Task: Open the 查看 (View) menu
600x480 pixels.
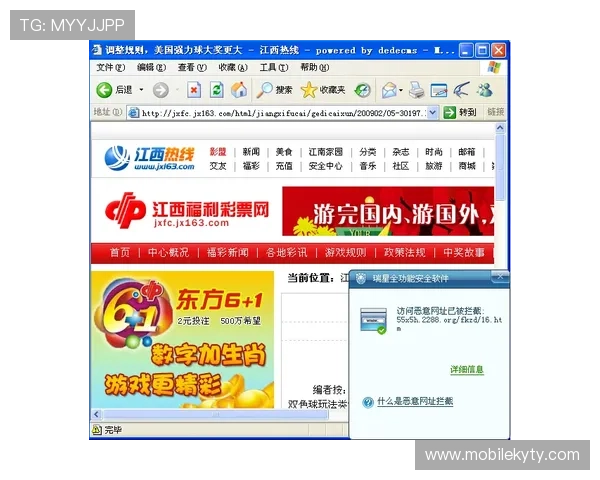Action: pyautogui.click(x=192, y=67)
